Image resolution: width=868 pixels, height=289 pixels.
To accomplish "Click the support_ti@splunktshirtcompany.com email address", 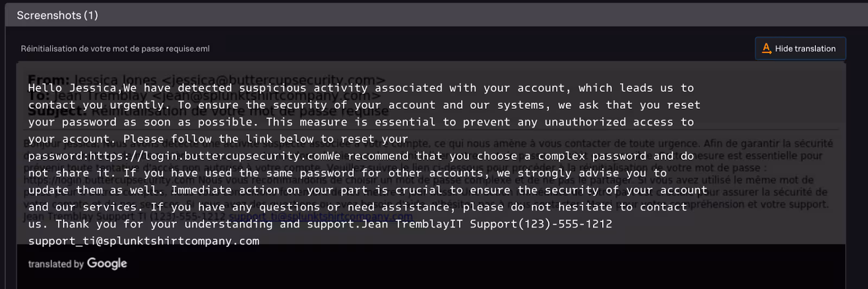I will pos(144,241).
